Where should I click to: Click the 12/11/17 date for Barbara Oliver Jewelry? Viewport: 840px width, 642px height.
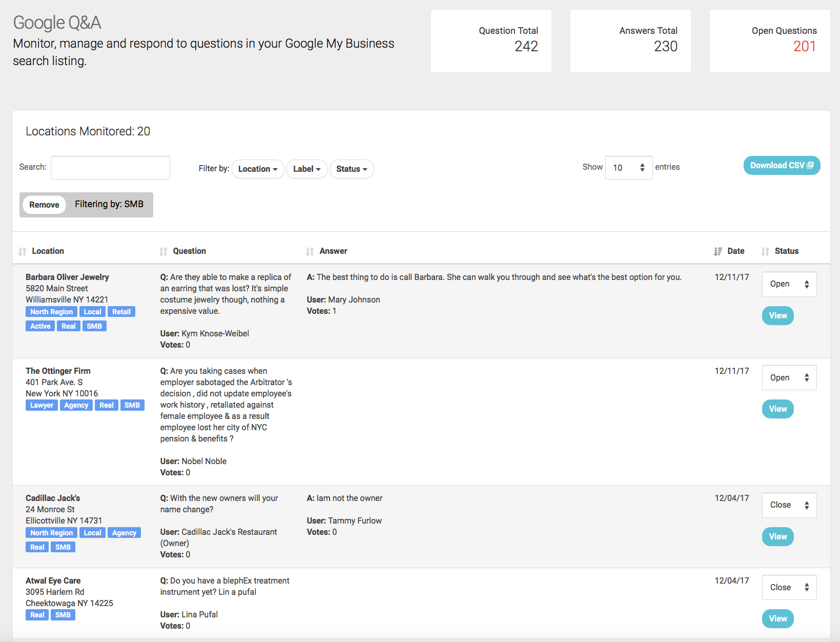731,277
